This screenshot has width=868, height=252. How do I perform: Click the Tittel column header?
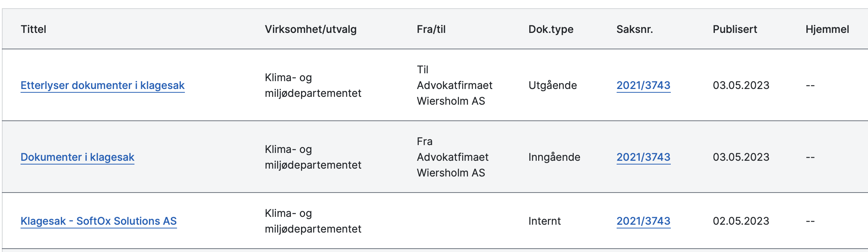[x=33, y=29]
